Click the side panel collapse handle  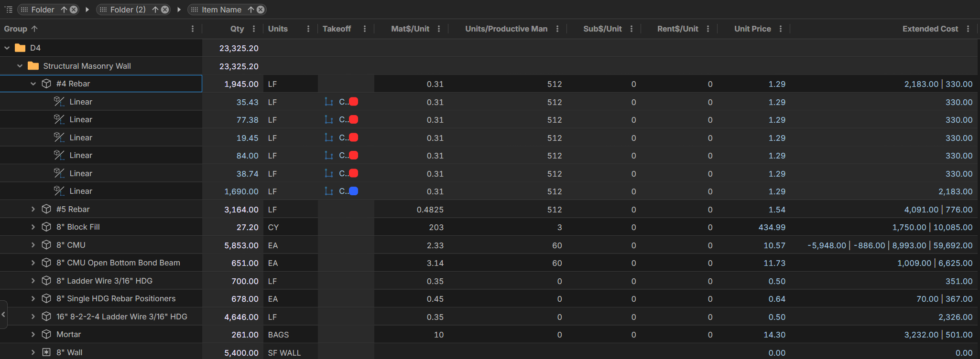tap(3, 315)
